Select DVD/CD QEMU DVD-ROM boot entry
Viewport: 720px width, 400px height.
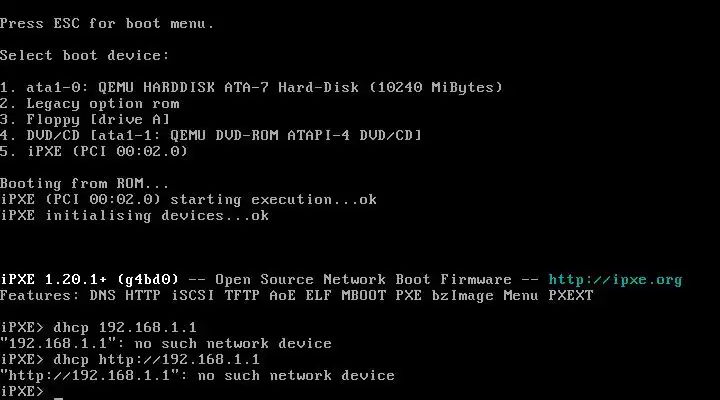211,135
